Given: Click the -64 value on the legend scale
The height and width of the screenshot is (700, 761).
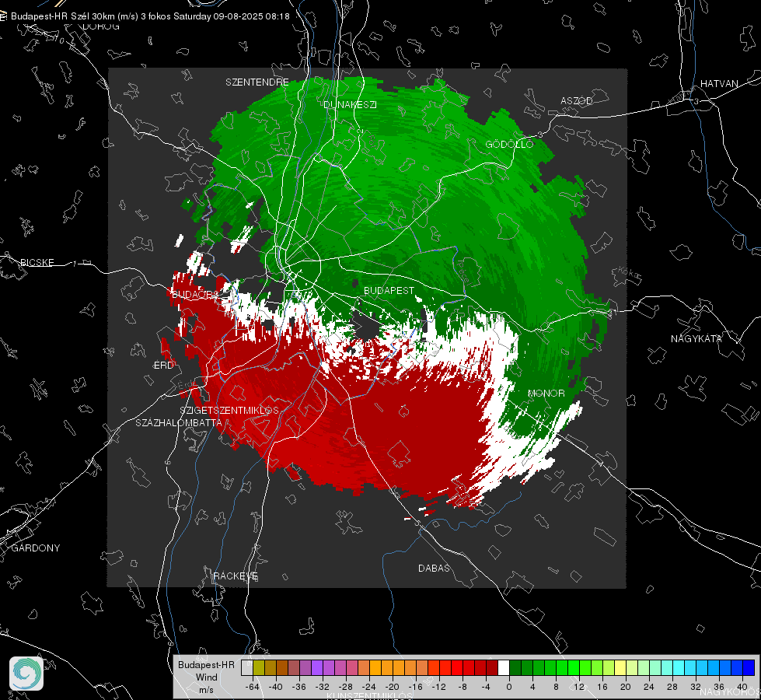Looking at the screenshot, I should point(253,687).
